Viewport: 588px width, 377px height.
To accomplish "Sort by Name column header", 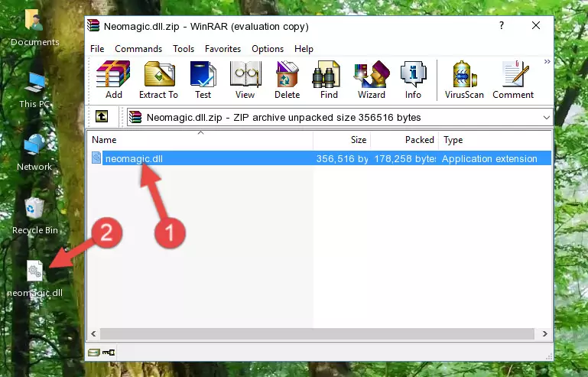I will 200,139.
